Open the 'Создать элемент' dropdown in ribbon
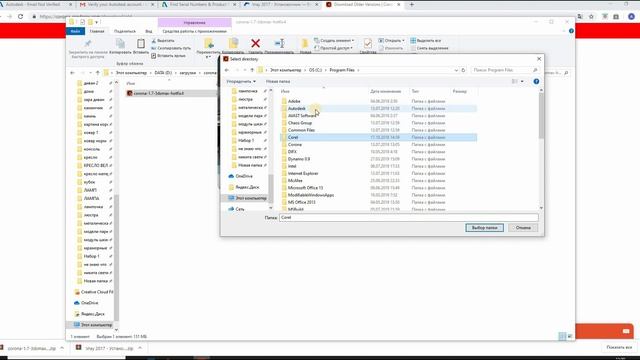 pos(334,41)
